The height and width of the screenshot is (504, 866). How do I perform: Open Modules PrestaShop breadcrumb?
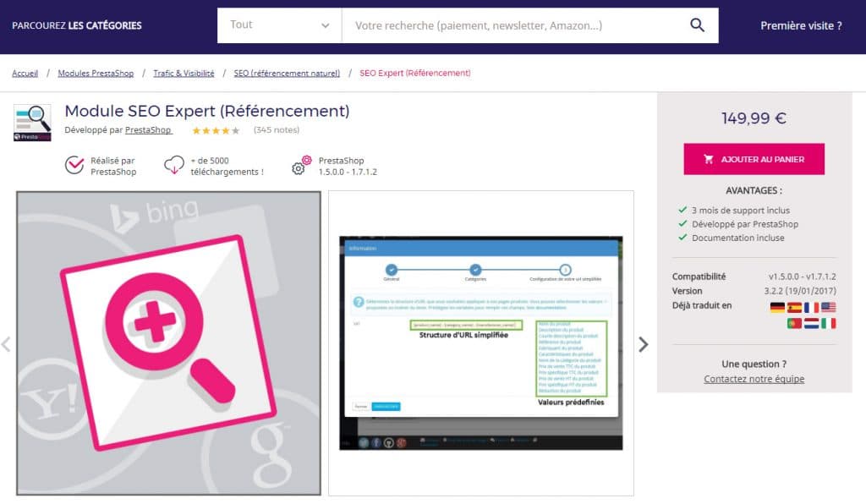(x=96, y=73)
